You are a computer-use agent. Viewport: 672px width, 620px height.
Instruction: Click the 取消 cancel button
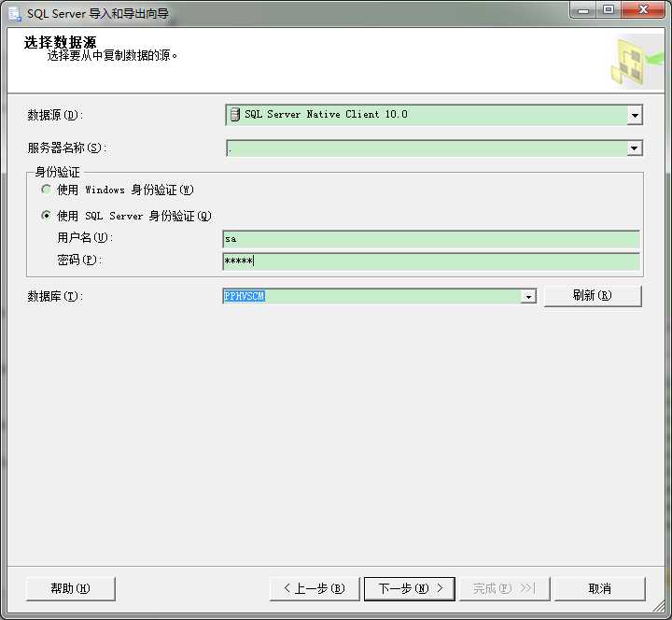pyautogui.click(x=599, y=588)
